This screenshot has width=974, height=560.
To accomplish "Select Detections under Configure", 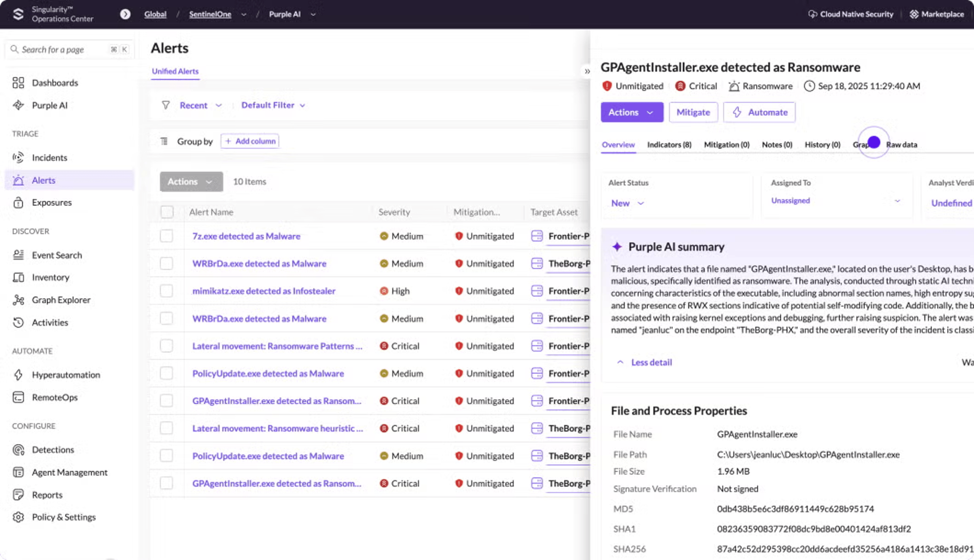I will [x=53, y=449].
